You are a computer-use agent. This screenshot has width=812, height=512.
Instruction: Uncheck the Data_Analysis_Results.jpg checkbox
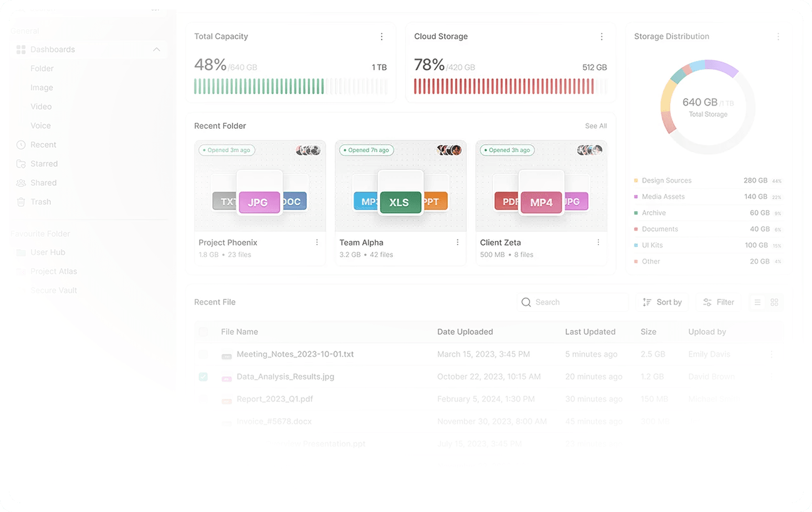coord(203,377)
